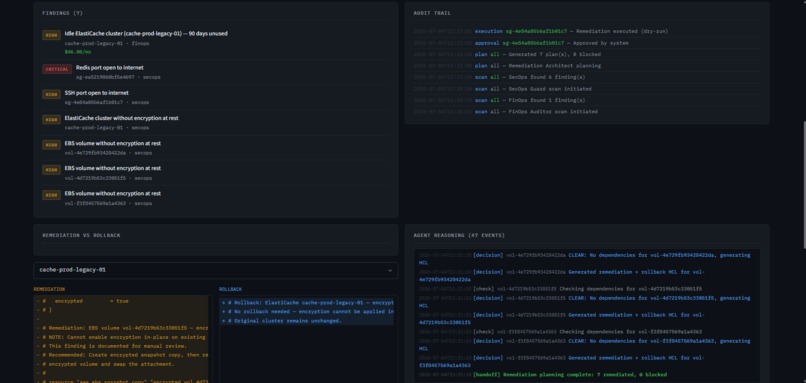806x383 pixels.
Task: Click the AGENT REASONING (47 EVENTS) header
Action: (x=459, y=235)
